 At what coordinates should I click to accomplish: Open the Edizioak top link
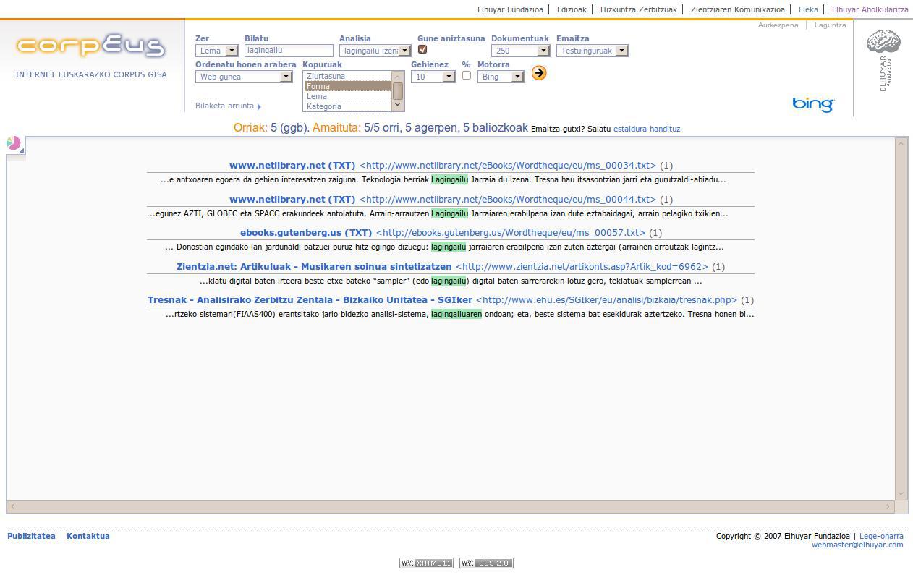click(572, 9)
